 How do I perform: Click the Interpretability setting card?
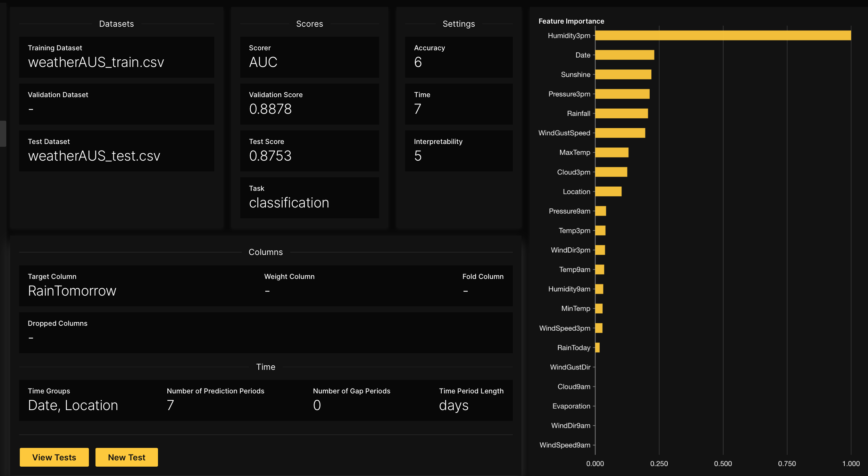point(458,151)
